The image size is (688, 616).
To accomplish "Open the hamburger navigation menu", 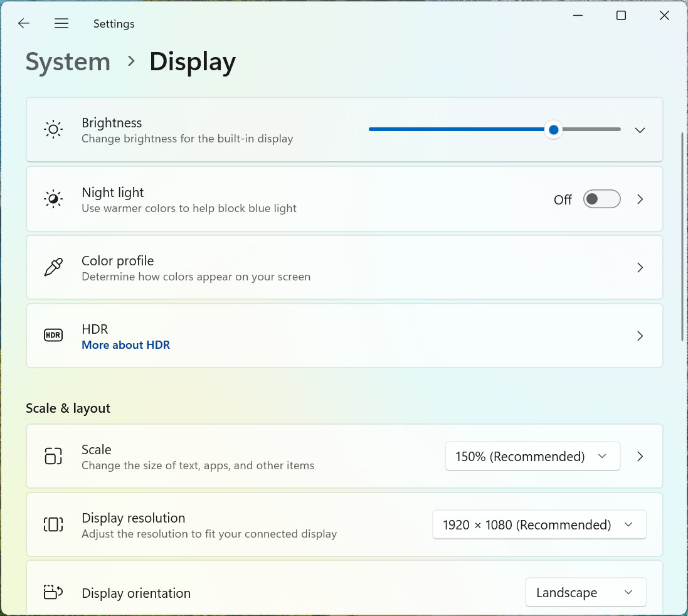I will (x=61, y=23).
